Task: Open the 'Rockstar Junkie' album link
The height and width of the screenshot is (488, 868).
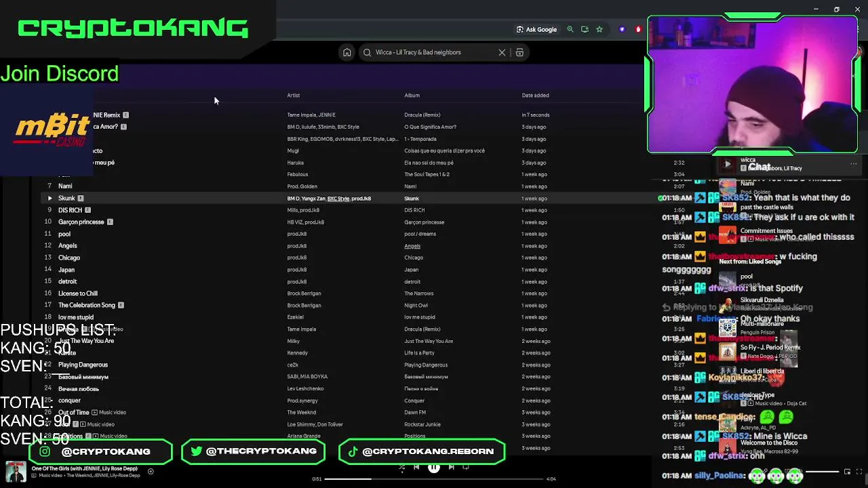Action: tap(422, 424)
